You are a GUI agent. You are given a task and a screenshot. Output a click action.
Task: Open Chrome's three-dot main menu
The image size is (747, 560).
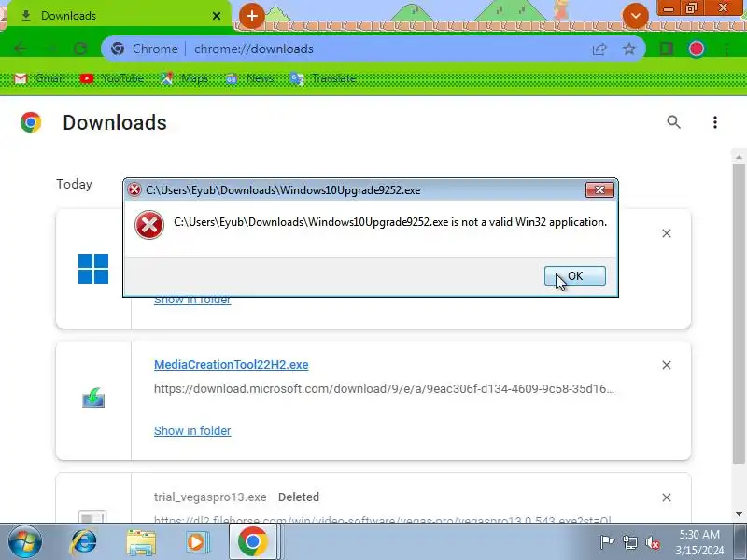726,49
